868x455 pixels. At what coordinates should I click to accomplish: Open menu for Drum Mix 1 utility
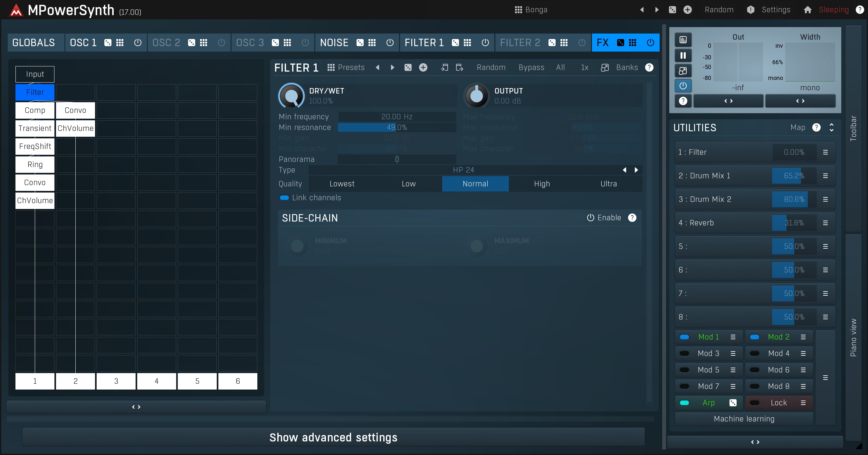825,176
